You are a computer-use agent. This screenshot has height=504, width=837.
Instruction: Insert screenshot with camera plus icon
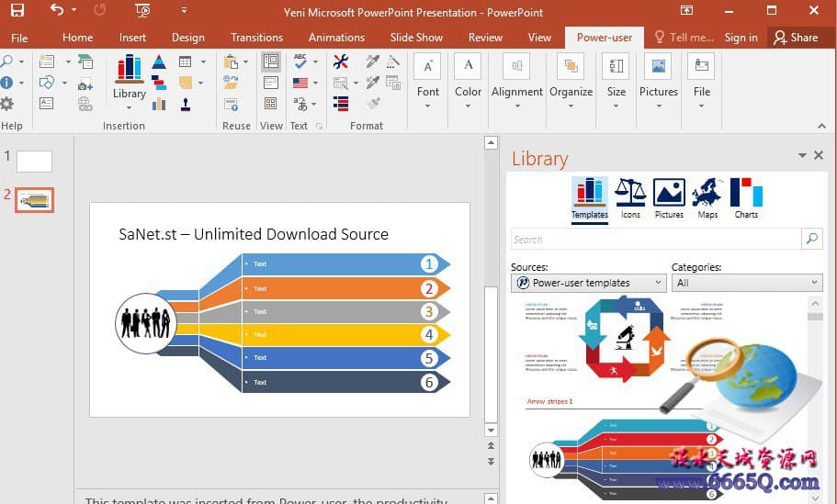[85, 84]
